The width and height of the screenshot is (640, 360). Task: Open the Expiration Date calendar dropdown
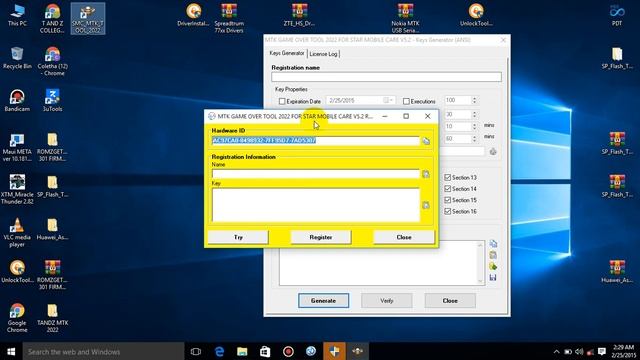click(388, 100)
